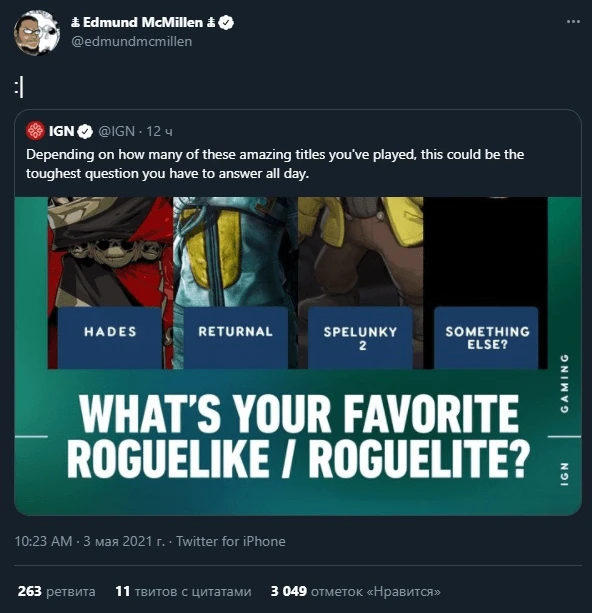Click the IGN verified checkmark badge

pos(85,131)
